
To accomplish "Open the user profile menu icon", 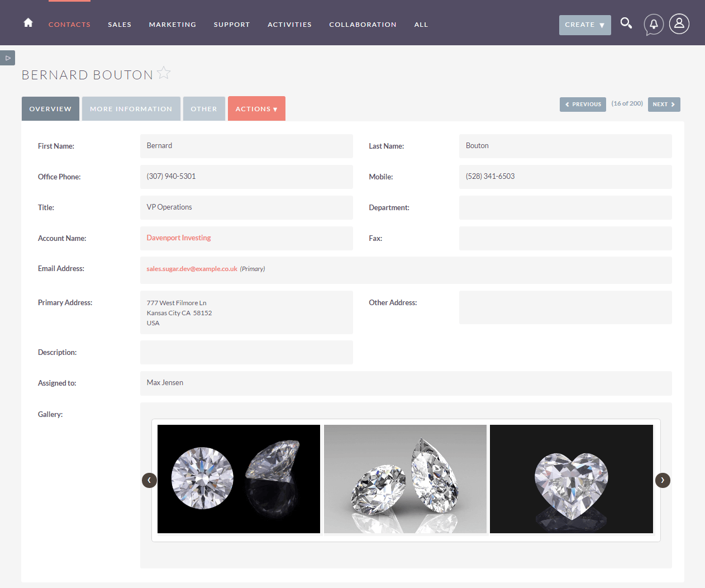I will [679, 23].
